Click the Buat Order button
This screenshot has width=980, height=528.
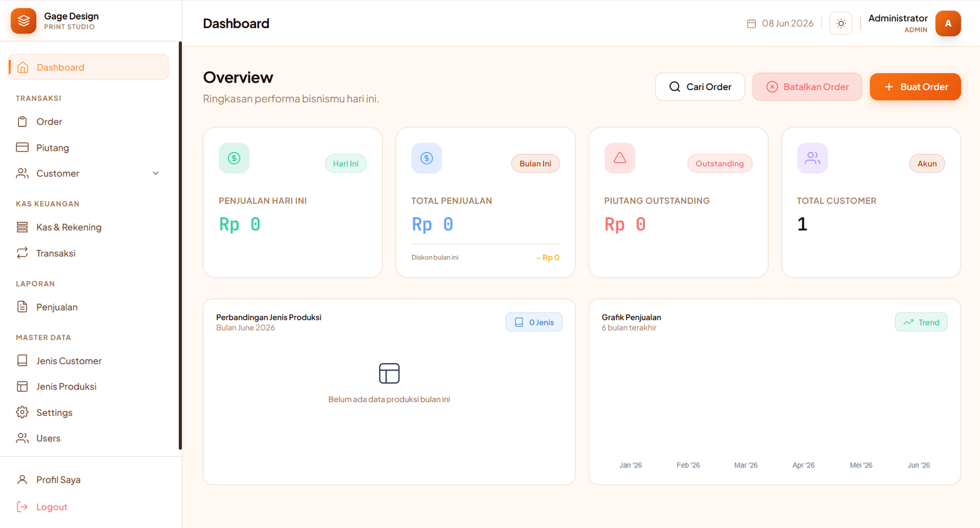[x=915, y=87]
